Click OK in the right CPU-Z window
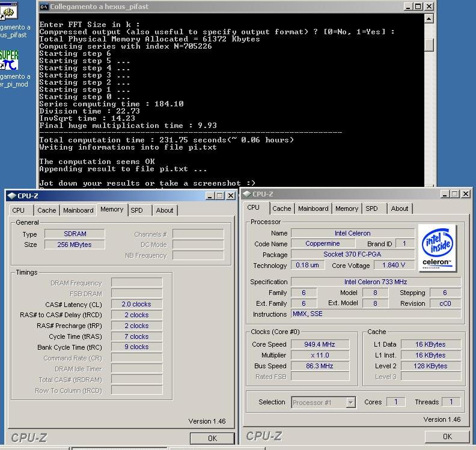Screen dimensions: 476x450 [447, 437]
